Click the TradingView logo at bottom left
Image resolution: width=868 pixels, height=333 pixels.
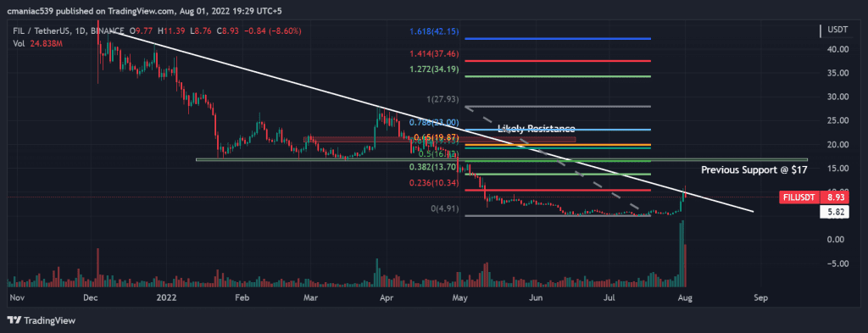click(x=41, y=320)
